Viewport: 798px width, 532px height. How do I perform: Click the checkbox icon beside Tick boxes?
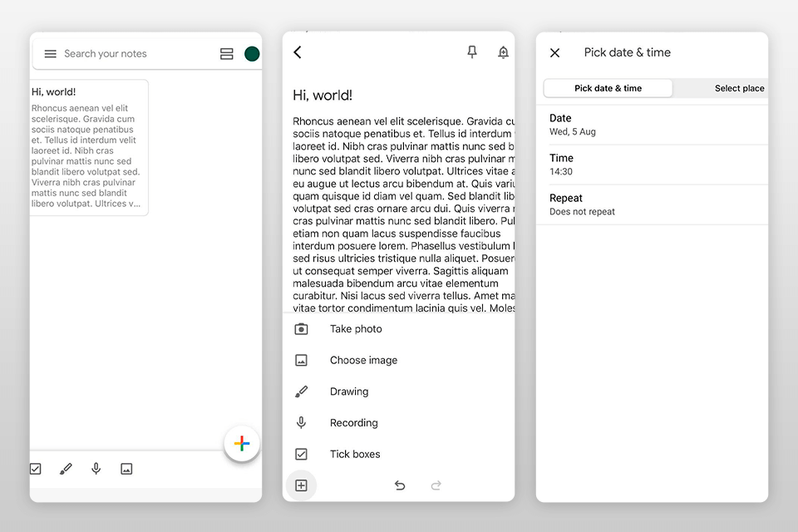(301, 454)
